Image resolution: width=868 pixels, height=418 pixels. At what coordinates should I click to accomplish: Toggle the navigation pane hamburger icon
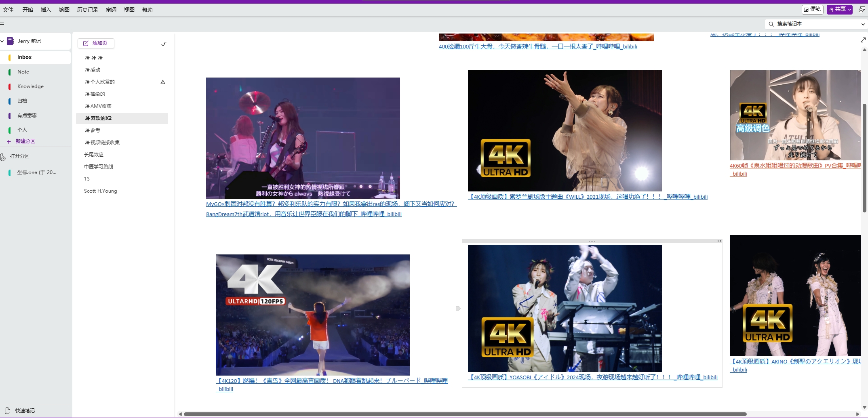pyautogui.click(x=2, y=25)
